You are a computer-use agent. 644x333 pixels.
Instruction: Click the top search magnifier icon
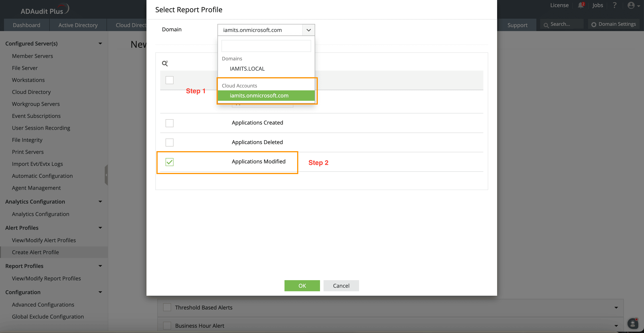[x=546, y=25]
